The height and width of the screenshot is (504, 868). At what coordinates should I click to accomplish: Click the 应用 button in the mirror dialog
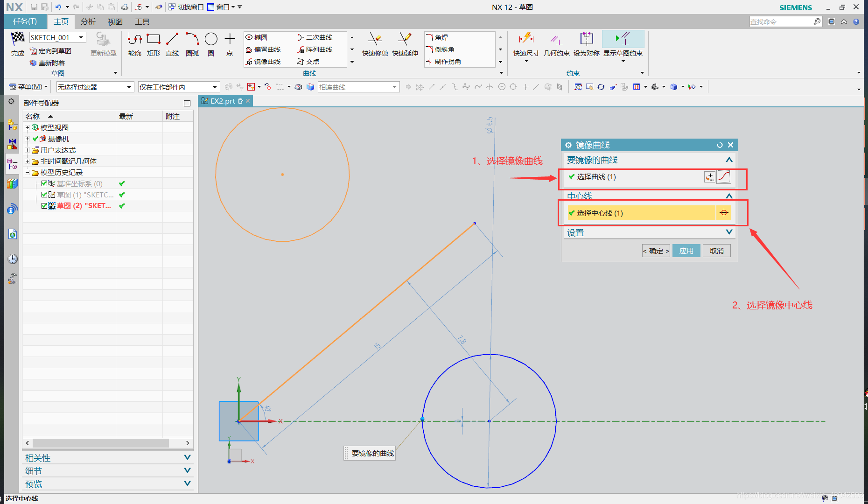click(x=686, y=251)
